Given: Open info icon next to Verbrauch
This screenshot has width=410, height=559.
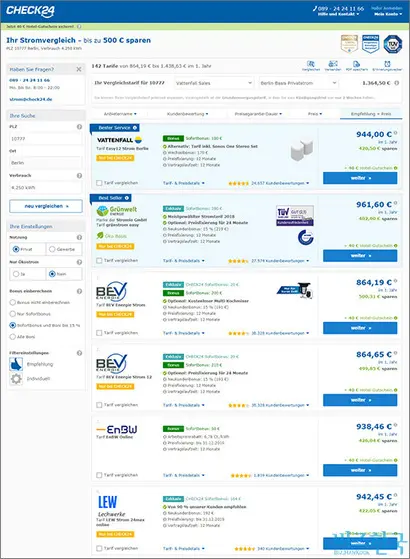Looking at the screenshot, I should [79, 175].
